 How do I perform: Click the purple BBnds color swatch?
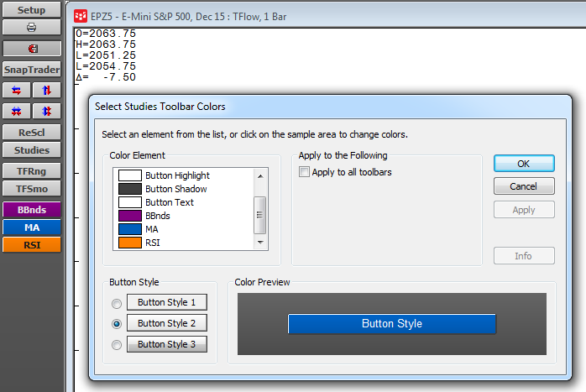point(129,216)
